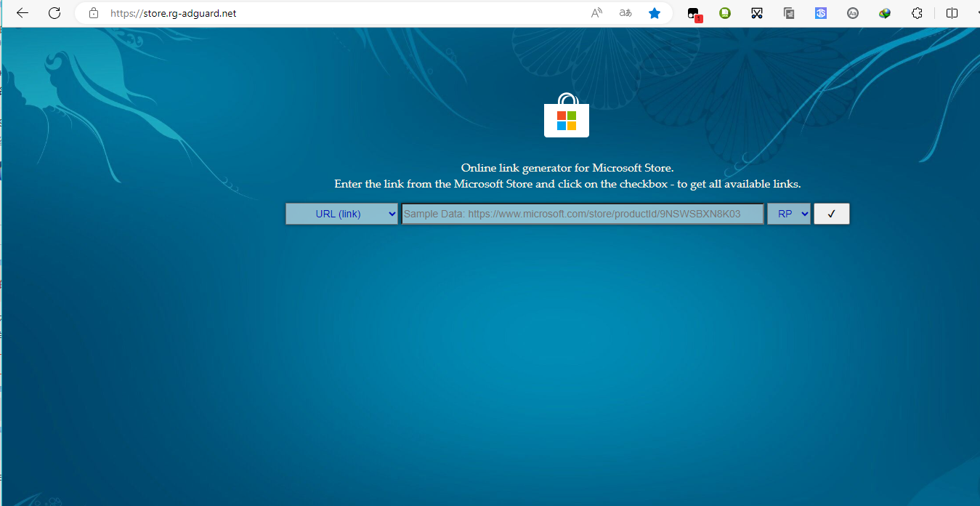This screenshot has width=980, height=506.
Task: Open the Extensions puzzle piece menu
Action: (917, 13)
